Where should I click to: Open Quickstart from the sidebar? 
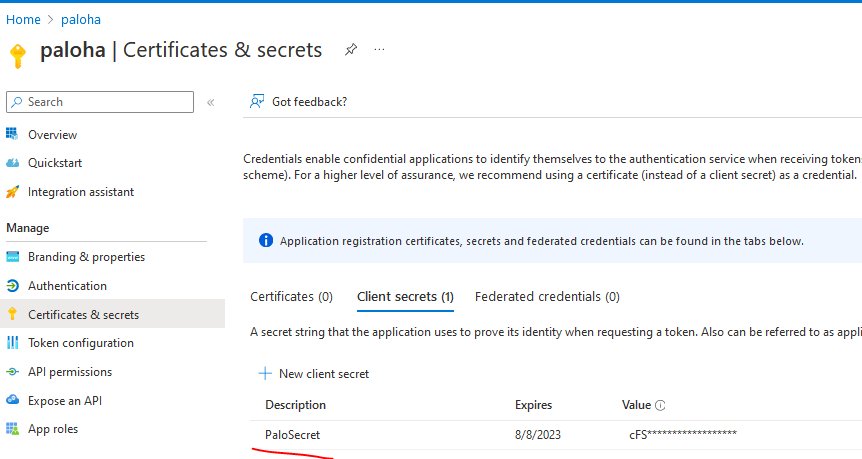coord(54,163)
